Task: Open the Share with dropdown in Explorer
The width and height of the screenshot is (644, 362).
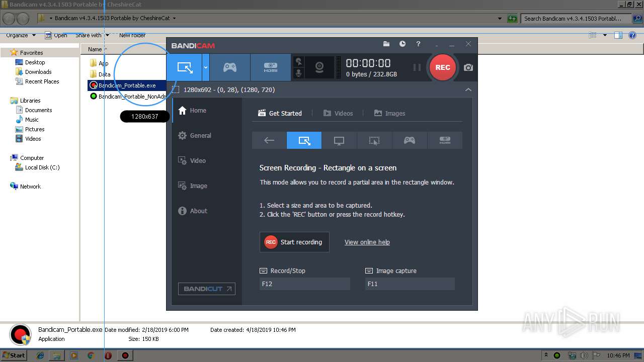Action: 92,35
